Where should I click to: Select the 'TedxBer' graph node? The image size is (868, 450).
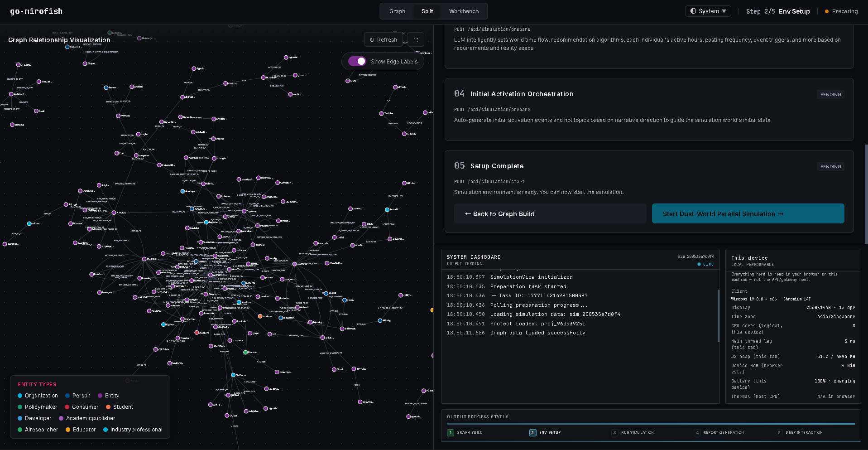(381, 113)
